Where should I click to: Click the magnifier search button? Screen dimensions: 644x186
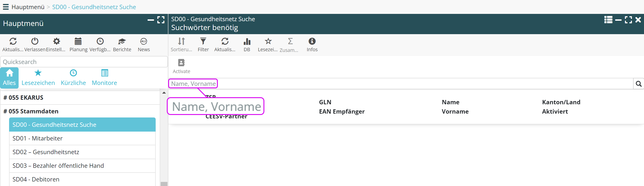pos(638,84)
